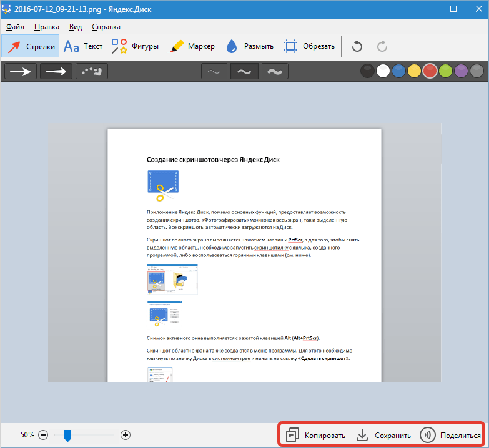Image resolution: width=489 pixels, height=448 pixels.
Task: Choose the black color swatch
Action: (367, 71)
